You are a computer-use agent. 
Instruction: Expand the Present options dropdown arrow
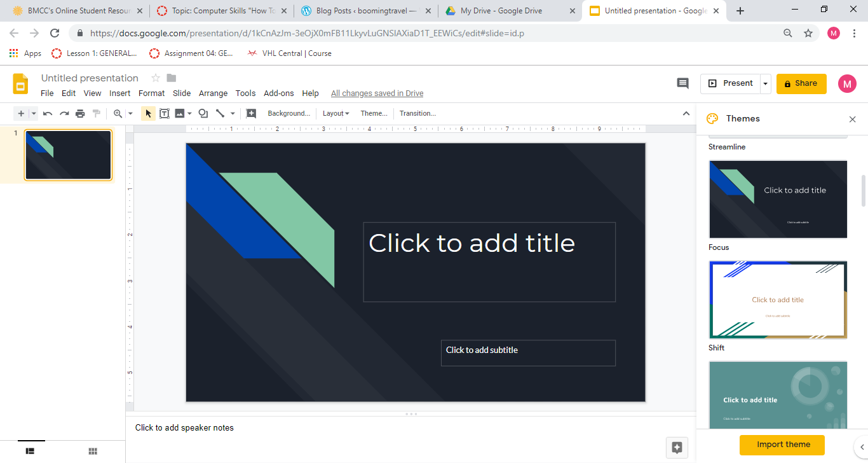coord(766,83)
